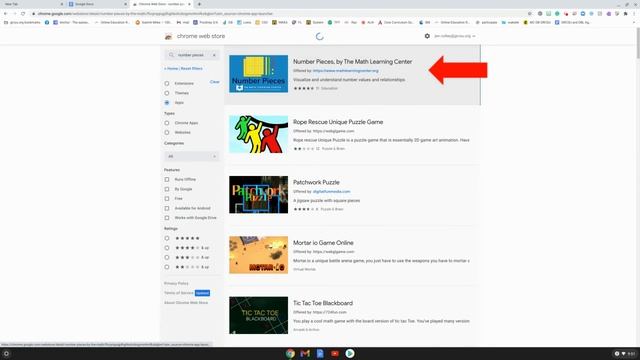
Task: Click the Tic Tac Toe Blackboard thumbnail
Action: 258,315
